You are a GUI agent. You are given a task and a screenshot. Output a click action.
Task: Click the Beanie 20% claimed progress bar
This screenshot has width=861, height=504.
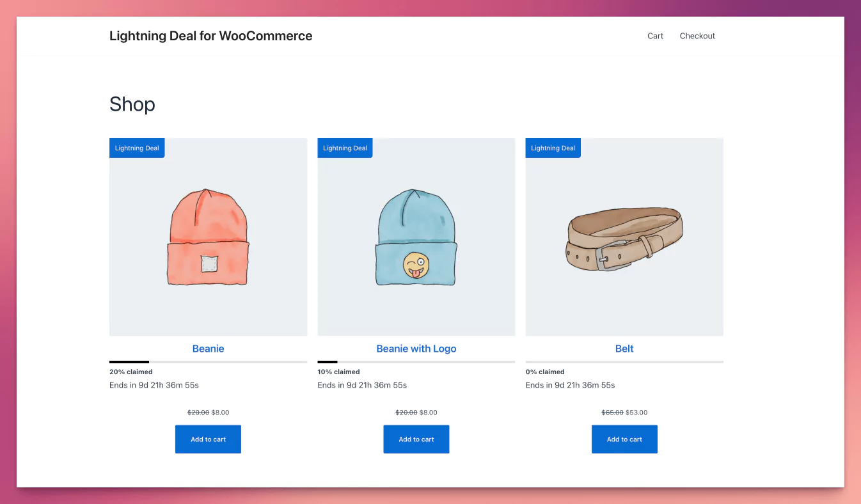click(208, 362)
